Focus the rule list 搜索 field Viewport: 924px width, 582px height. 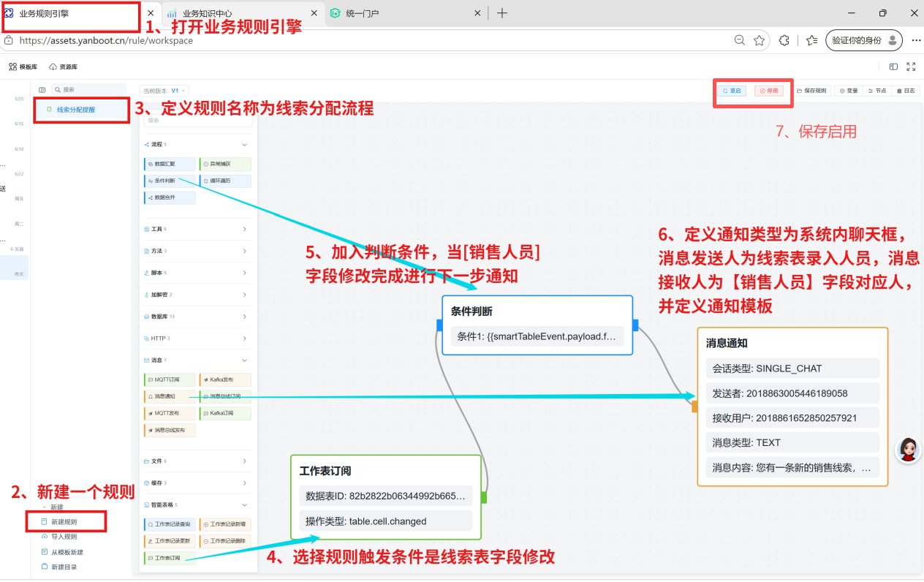click(87, 89)
